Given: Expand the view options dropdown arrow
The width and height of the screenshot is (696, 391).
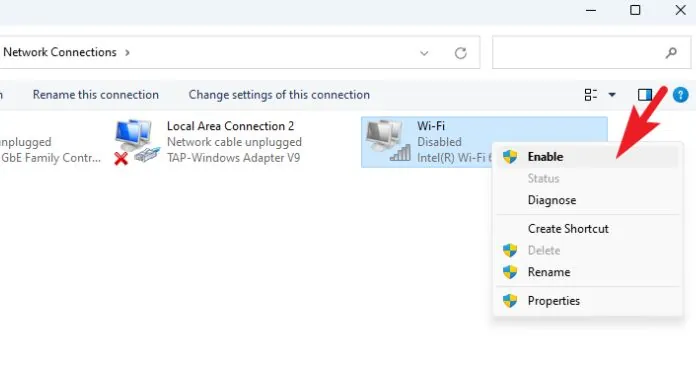Looking at the screenshot, I should coord(612,95).
